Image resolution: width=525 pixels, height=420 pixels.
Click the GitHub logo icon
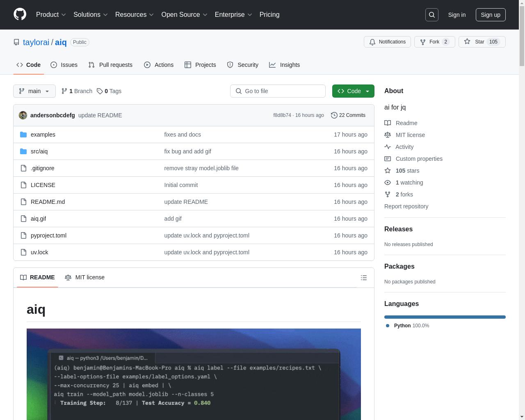[x=20, y=14]
